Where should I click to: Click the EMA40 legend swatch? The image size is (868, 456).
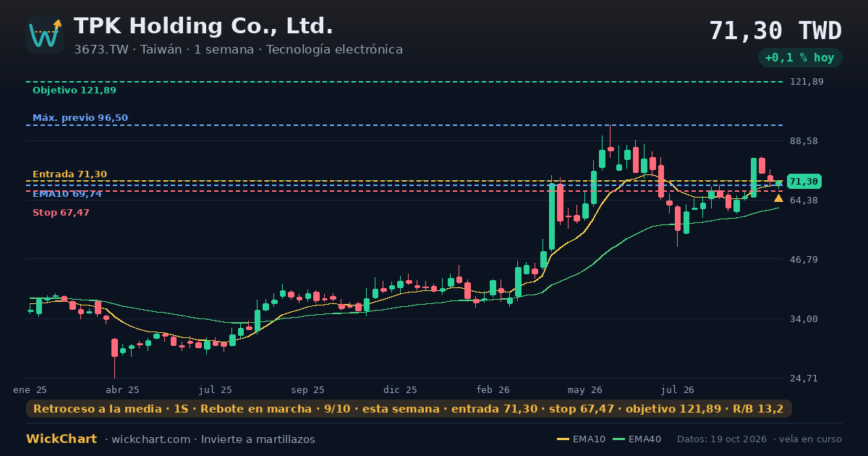pyautogui.click(x=618, y=439)
